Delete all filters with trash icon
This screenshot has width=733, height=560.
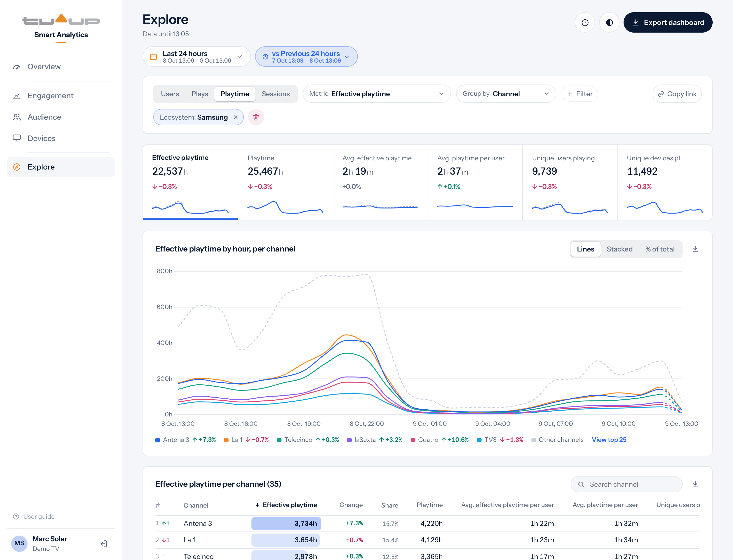click(x=256, y=117)
